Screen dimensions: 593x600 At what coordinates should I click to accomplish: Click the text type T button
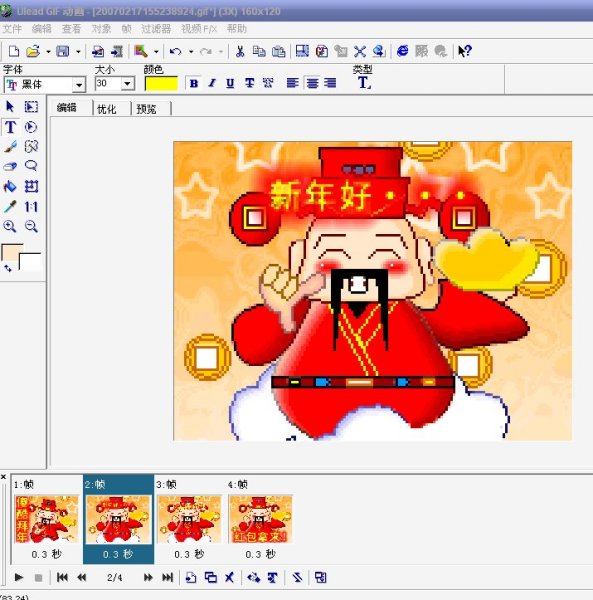point(364,83)
